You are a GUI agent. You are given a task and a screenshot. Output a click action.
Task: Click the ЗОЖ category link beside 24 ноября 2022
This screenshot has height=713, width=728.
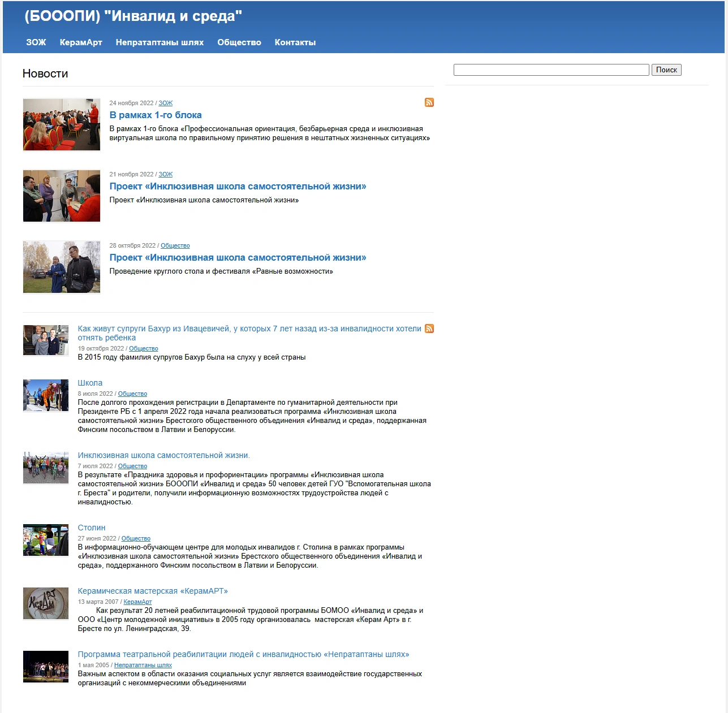tap(166, 103)
